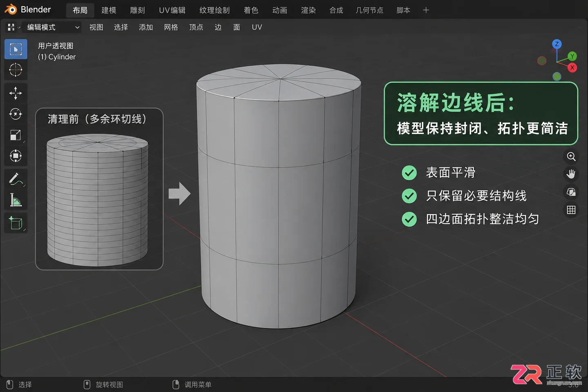Activate the 3D Cursor tool
Viewport: 588px width, 392px height.
pos(16,70)
